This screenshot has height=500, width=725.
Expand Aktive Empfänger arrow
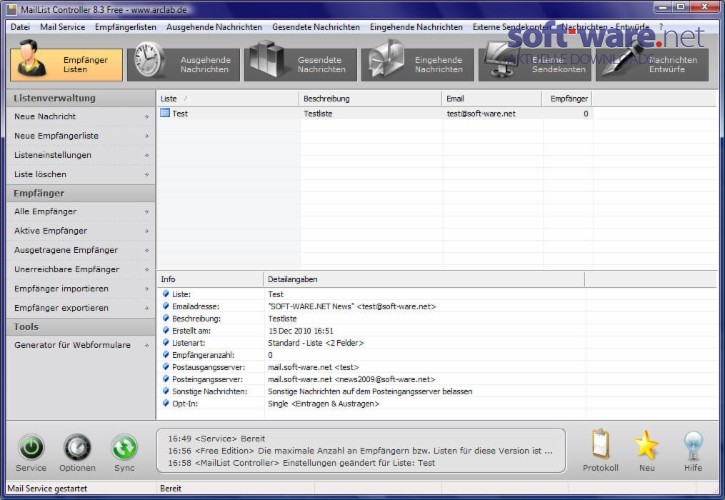(x=147, y=231)
